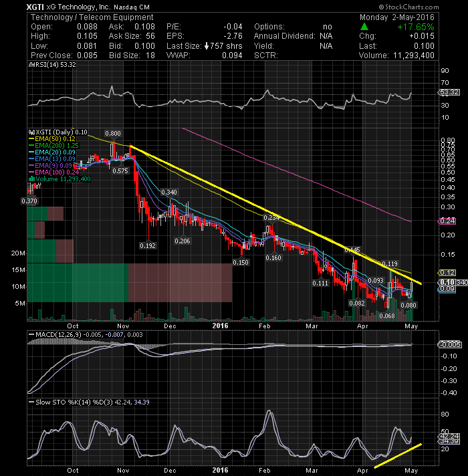Click the High value 0.105

click(87, 36)
